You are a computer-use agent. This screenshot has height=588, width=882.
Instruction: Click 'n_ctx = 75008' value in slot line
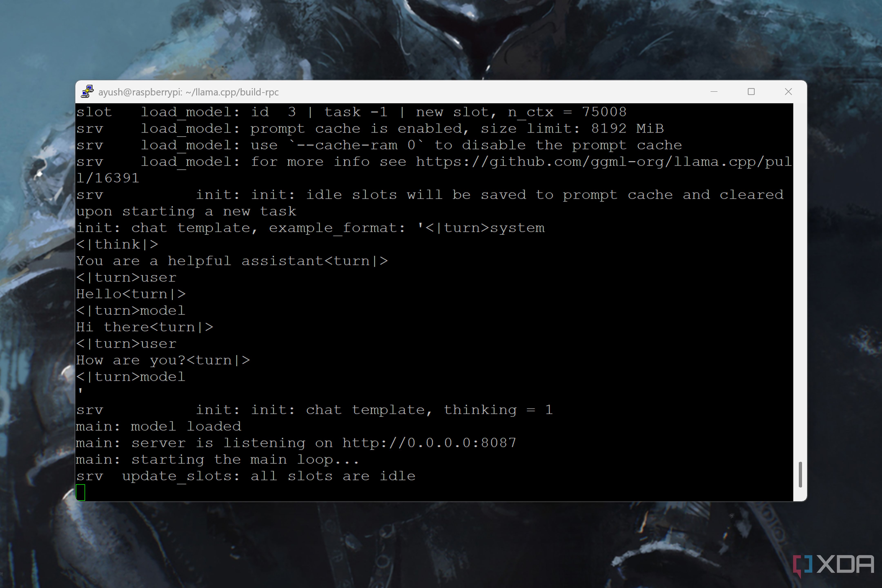coord(567,112)
